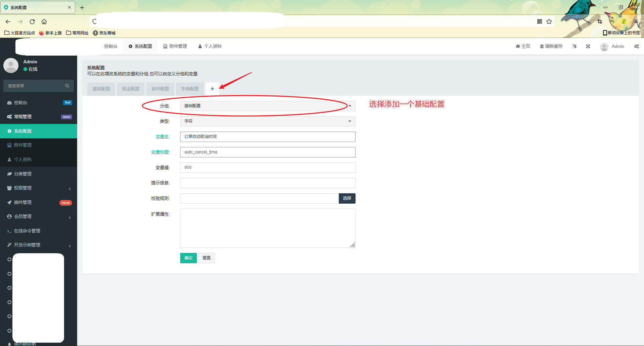Open 分类管理 in the sidebar
Screen dimensions: 644x346
tap(22, 174)
